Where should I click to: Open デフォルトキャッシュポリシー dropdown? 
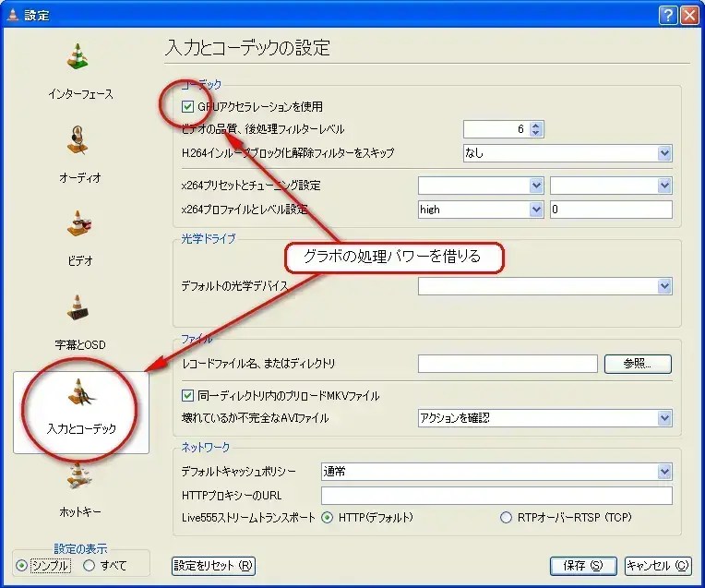(x=496, y=472)
